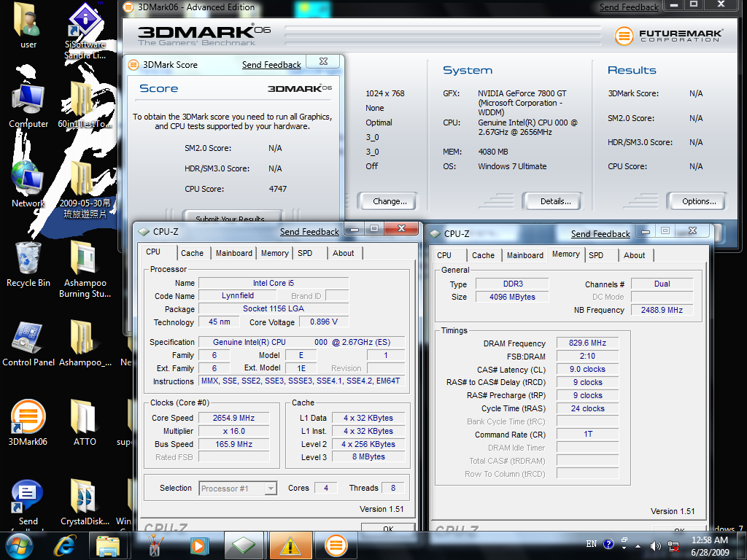Image resolution: width=747 pixels, height=560 pixels.
Task: Open the EN input language selector
Action: pyautogui.click(x=591, y=544)
